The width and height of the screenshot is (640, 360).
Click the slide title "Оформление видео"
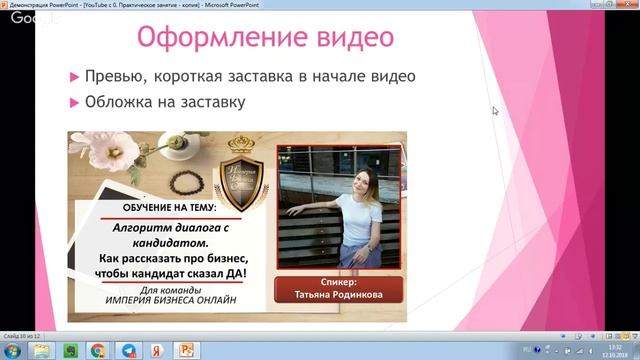pyautogui.click(x=265, y=38)
